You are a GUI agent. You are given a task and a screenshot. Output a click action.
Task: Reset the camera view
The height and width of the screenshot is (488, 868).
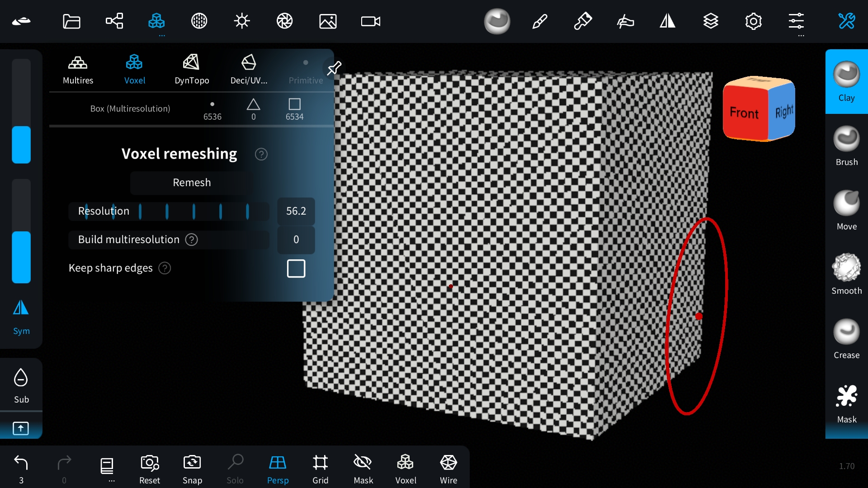click(150, 469)
